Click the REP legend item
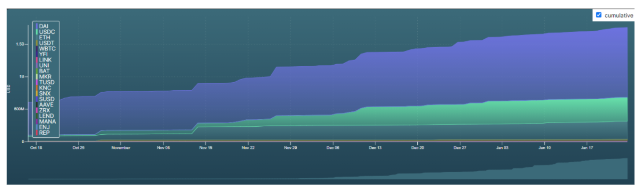Screen dimensions: 644x192 (45, 133)
